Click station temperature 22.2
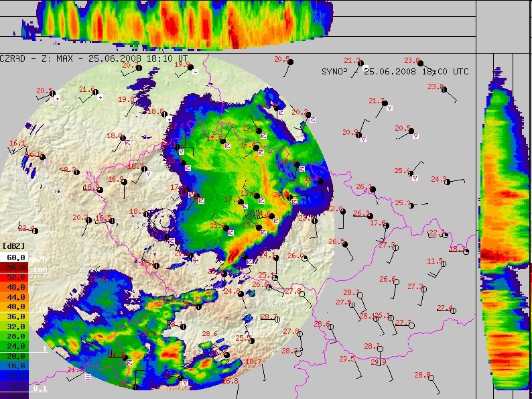Image resolution: width=532 pixels, height=399 pixels. coord(437,233)
